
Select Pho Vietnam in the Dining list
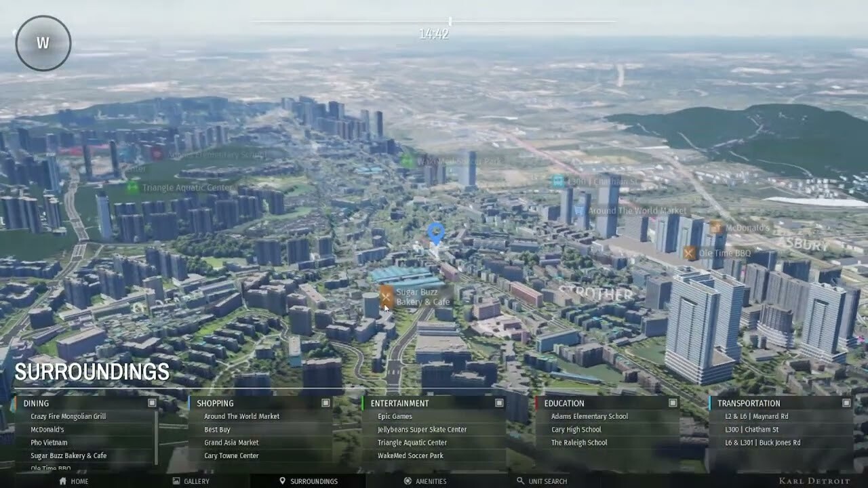tap(49, 443)
